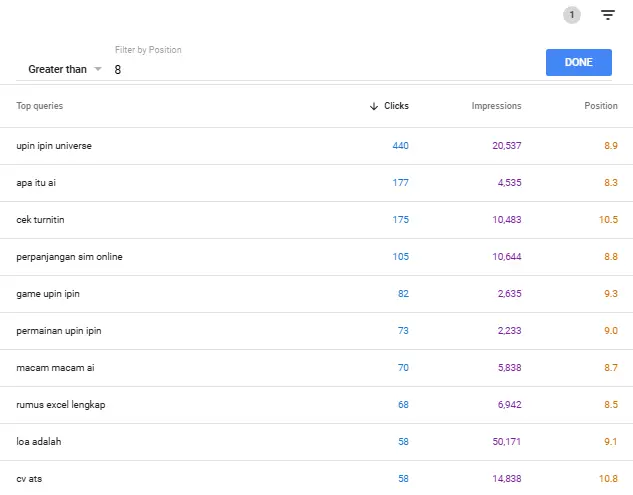
Task: Sort by Impressions column header
Action: pyautogui.click(x=496, y=106)
